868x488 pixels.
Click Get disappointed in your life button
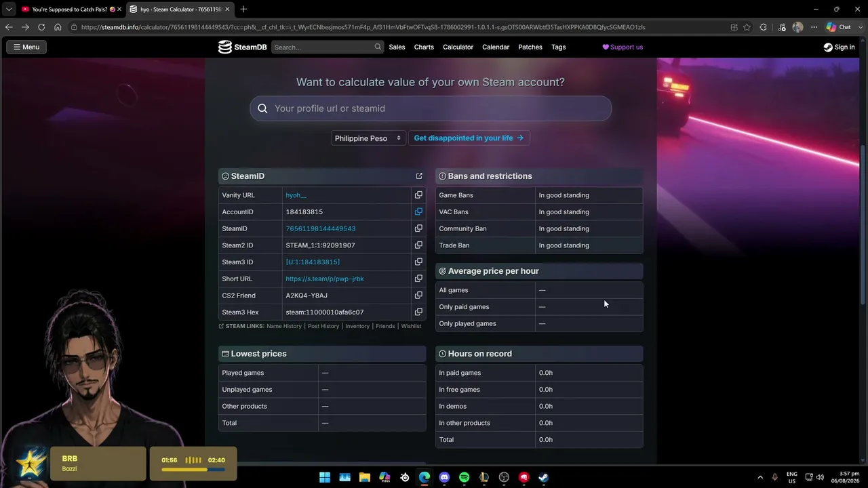tap(469, 138)
